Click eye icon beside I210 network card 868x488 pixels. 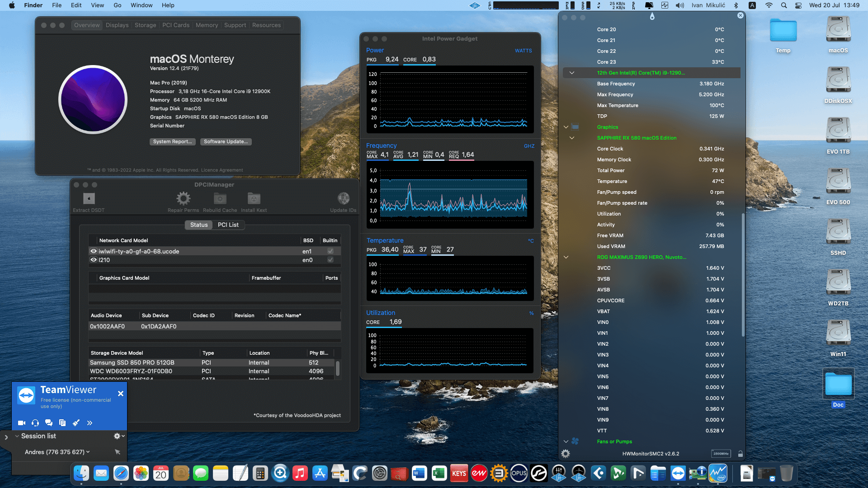pyautogui.click(x=94, y=260)
